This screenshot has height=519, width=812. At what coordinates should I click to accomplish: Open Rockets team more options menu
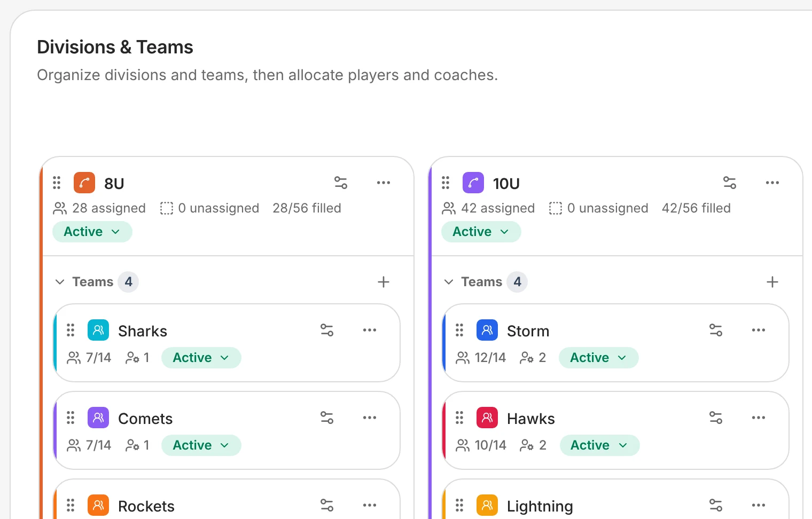(370, 505)
